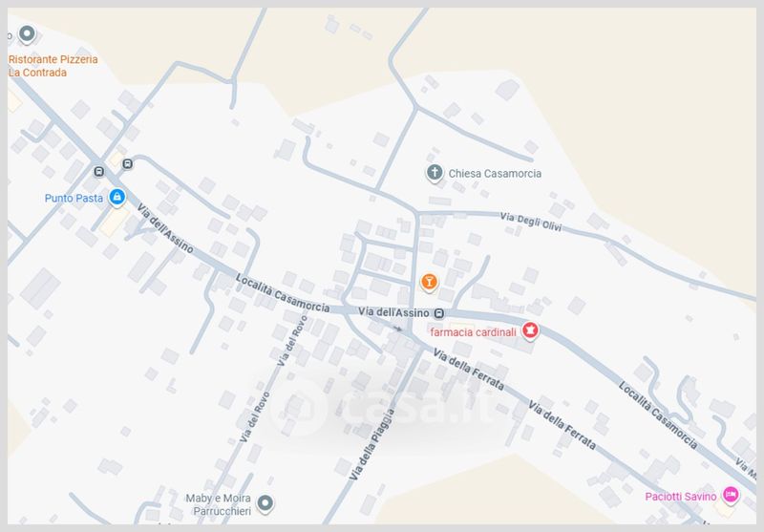Click the Via della Piaggia street label

coord(372,444)
